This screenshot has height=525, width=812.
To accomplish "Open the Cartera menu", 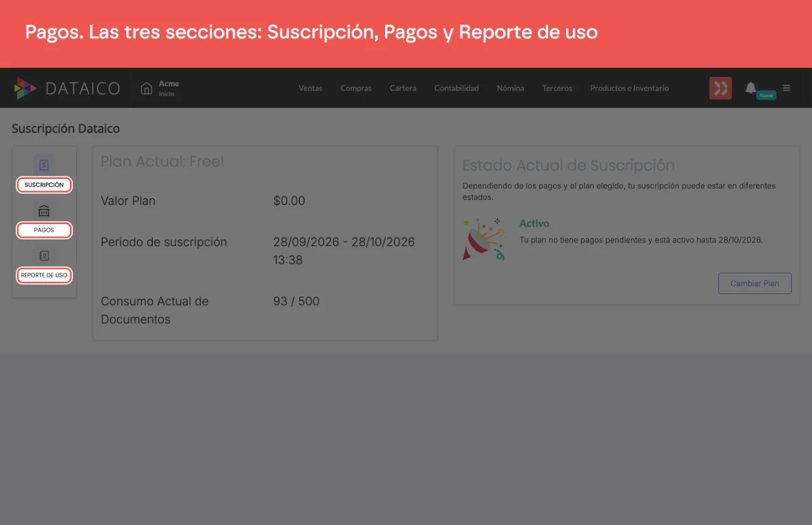I will pos(403,88).
